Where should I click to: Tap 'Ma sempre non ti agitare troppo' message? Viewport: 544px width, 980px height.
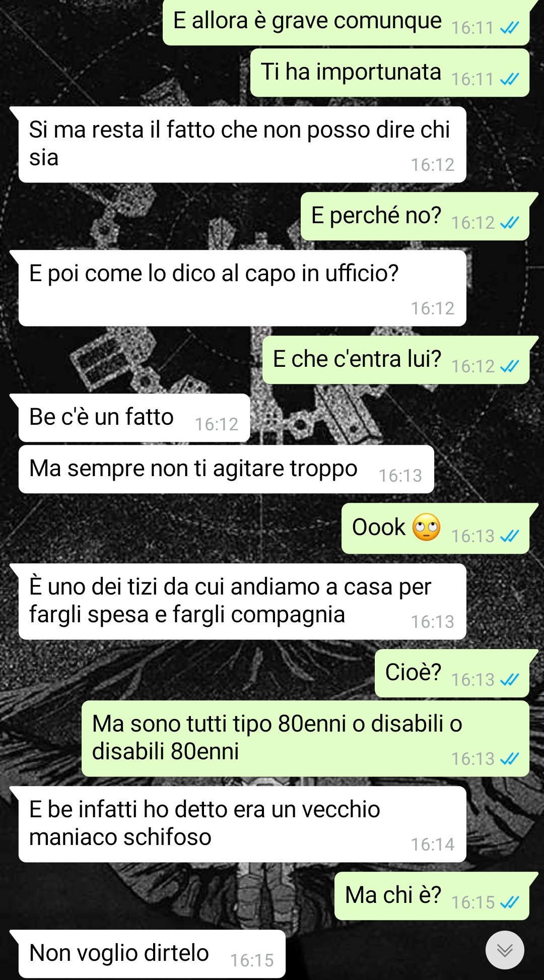(x=226, y=469)
